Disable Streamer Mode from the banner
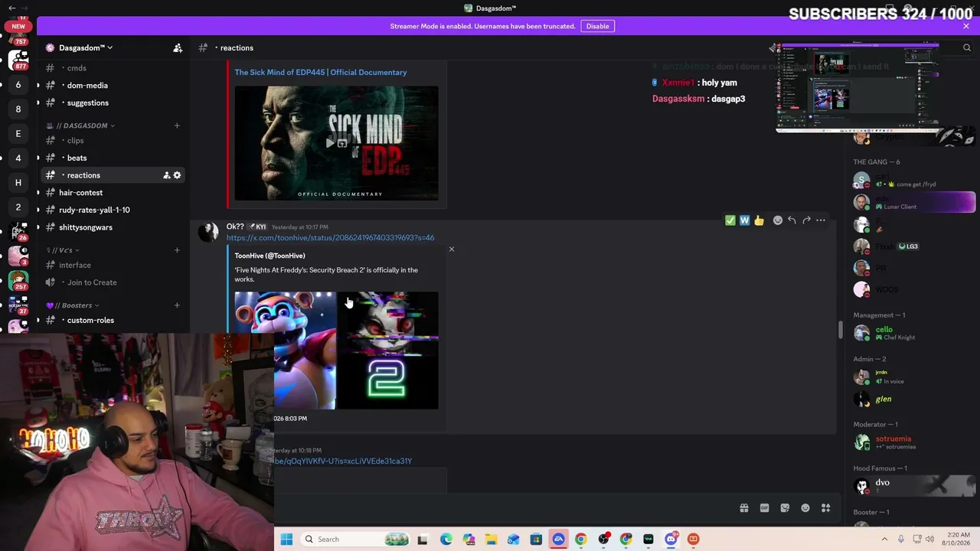The width and height of the screenshot is (980, 551). point(597,26)
